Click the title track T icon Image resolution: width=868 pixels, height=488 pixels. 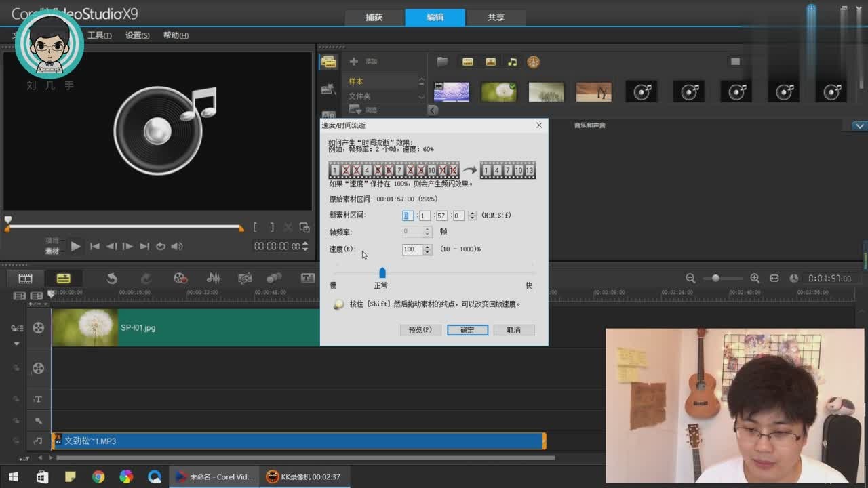(x=38, y=399)
